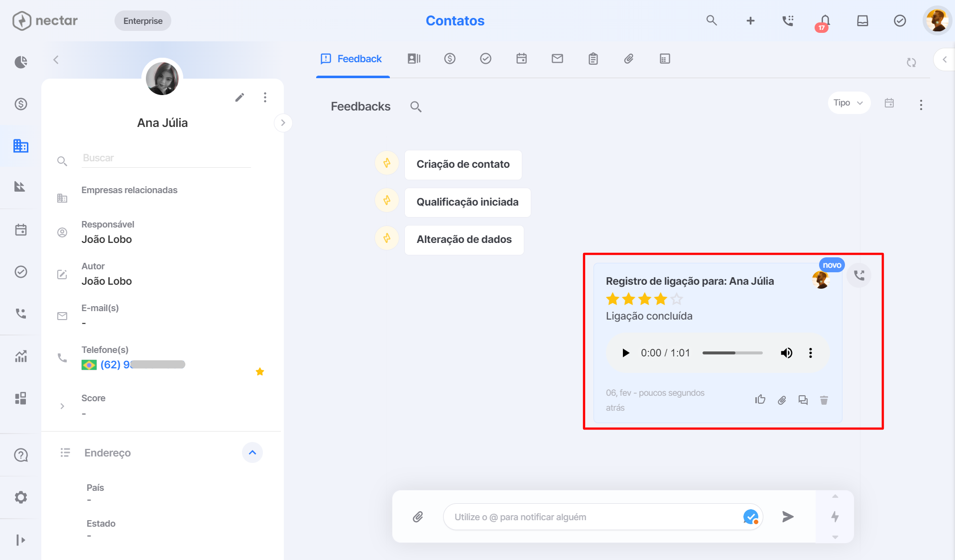This screenshot has width=955, height=560.
Task: Toggle the favorite star next to phone
Action: 260,372
